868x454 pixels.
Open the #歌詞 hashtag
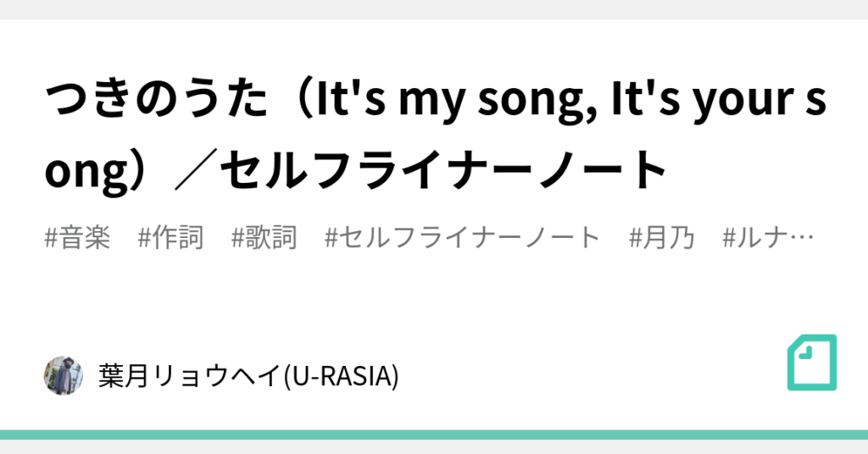(x=264, y=238)
